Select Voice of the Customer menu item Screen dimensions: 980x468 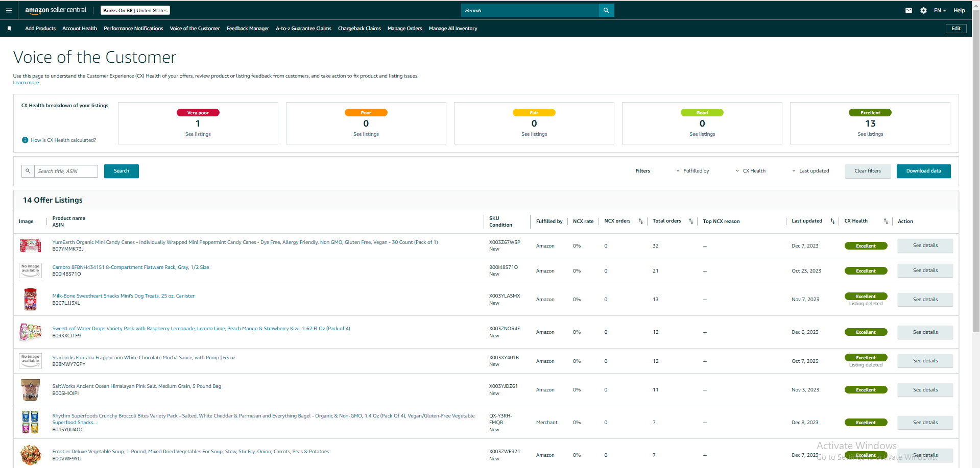pos(195,29)
